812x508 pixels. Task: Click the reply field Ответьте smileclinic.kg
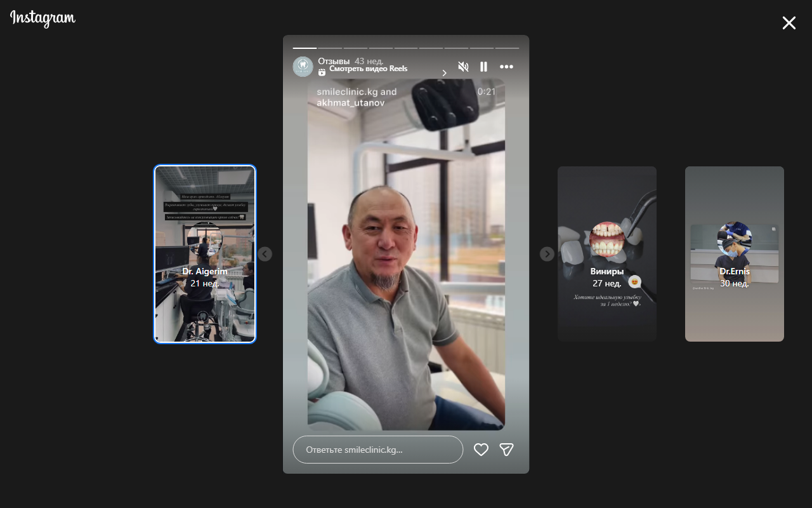(x=377, y=450)
